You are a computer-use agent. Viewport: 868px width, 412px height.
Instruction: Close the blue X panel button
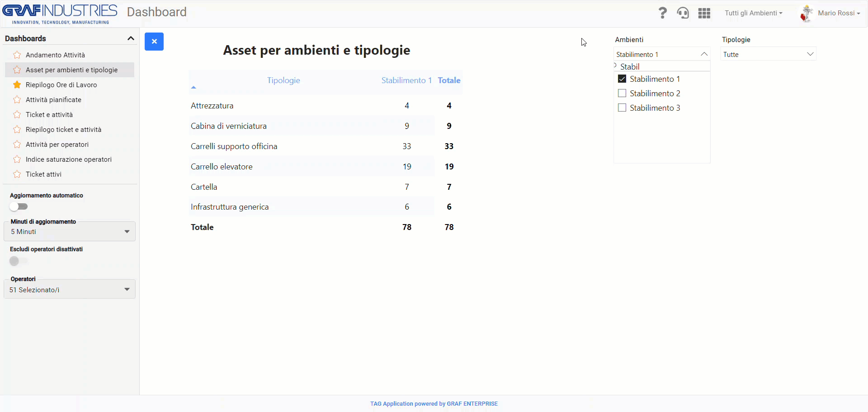154,41
